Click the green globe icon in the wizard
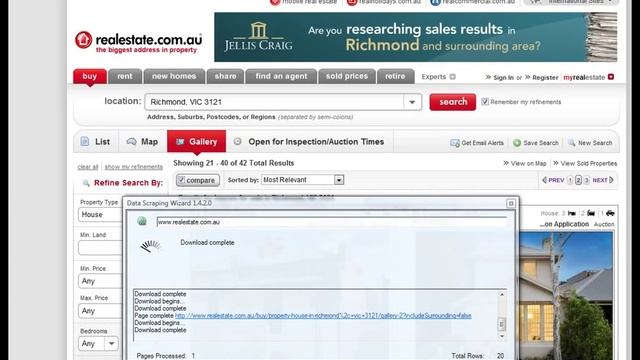640x360 pixels. [x=142, y=221]
